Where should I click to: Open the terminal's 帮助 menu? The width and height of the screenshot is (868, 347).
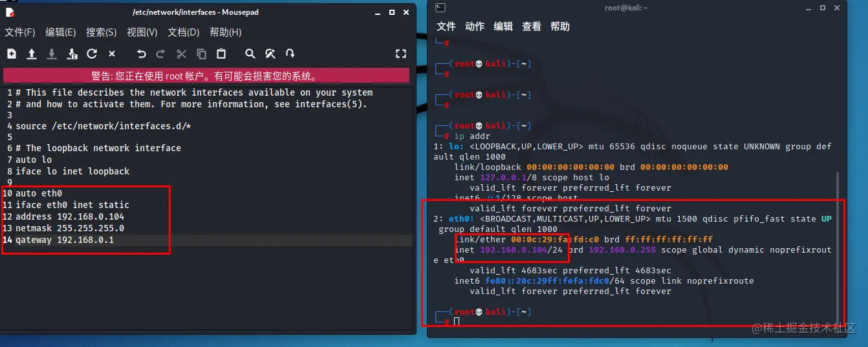(x=560, y=26)
